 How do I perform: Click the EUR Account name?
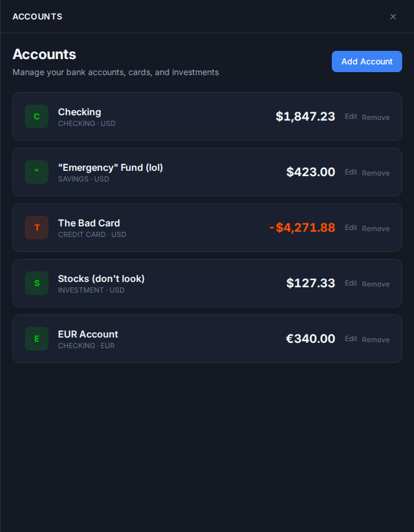coord(88,334)
